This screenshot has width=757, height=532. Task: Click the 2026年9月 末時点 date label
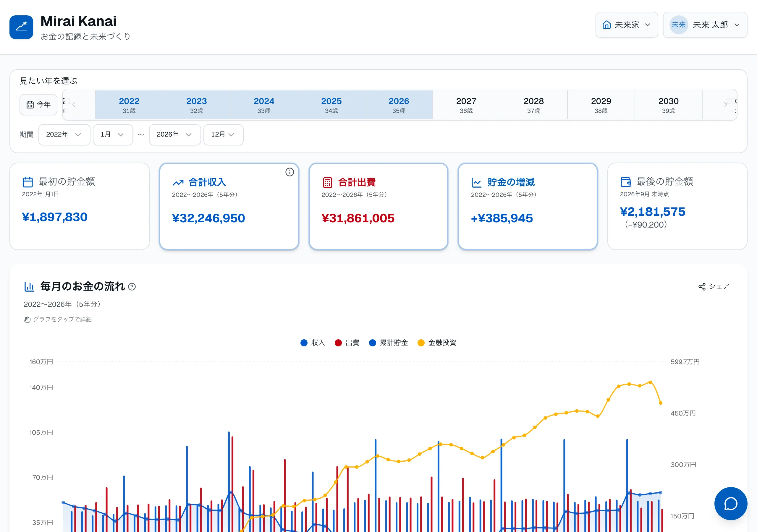click(644, 194)
